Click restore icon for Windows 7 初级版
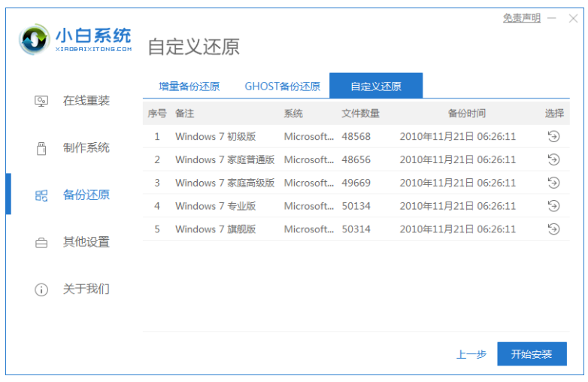This screenshot has width=588, height=382. [553, 137]
